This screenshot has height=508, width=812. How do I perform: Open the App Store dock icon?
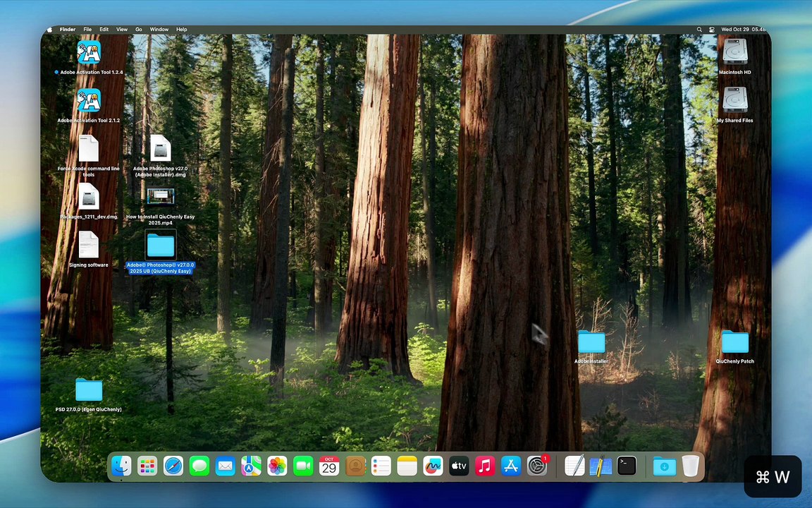pyautogui.click(x=511, y=466)
